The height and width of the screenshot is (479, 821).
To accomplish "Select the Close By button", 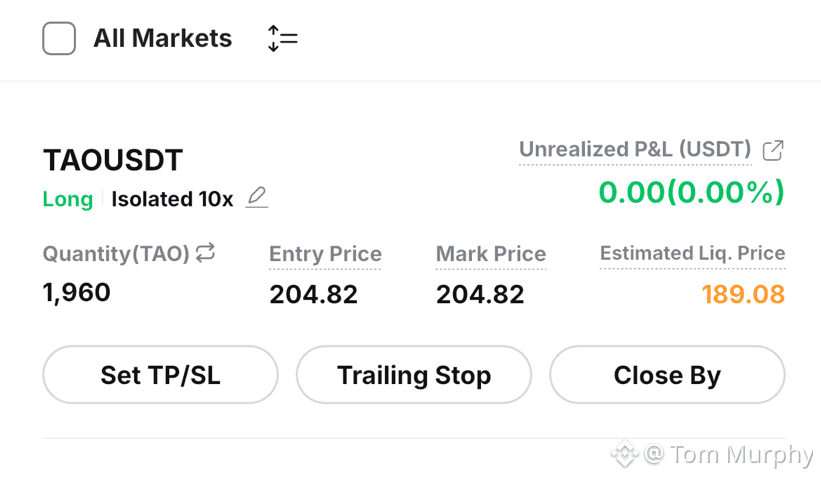I will coord(667,375).
